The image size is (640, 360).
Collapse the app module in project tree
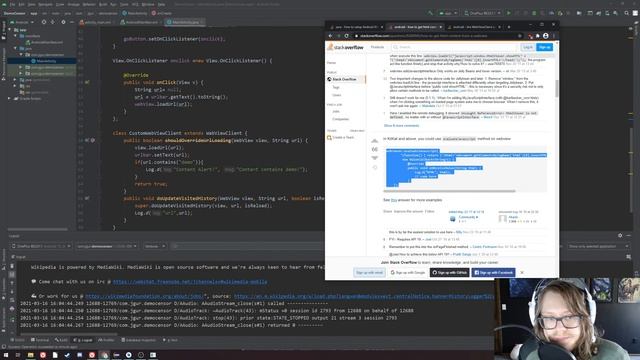tap(10, 30)
